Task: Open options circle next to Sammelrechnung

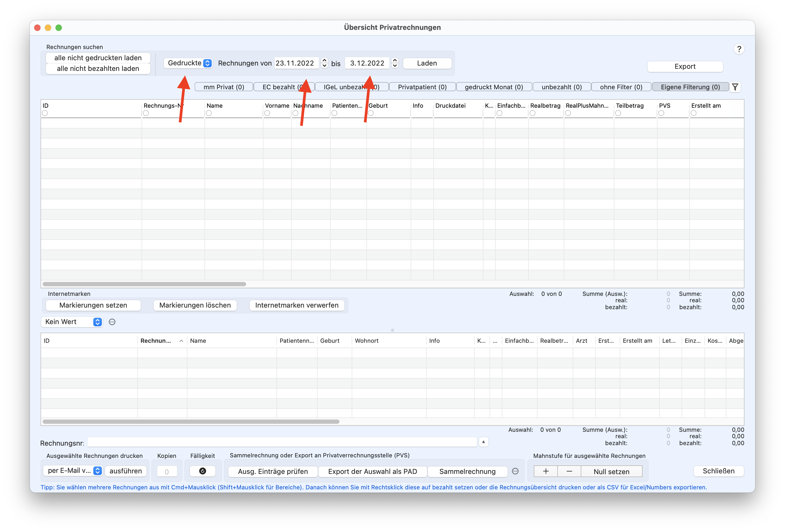Action: tap(515, 471)
